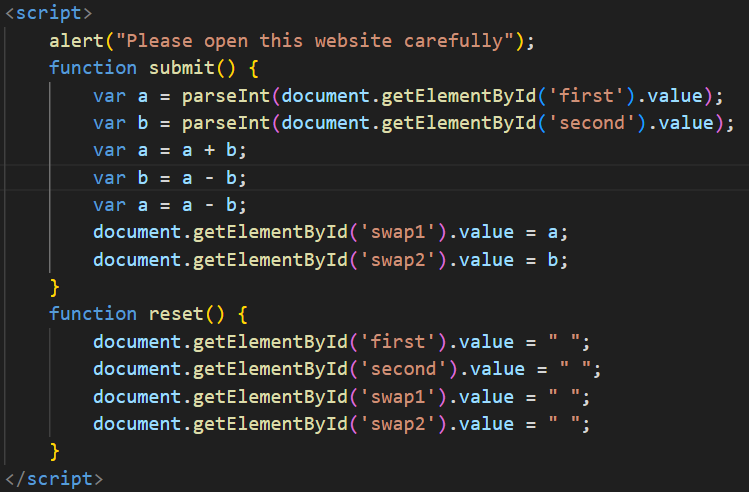Image resolution: width=749 pixels, height=492 pixels.
Task: Click the closing brace of the submit function
Action: click(x=55, y=287)
